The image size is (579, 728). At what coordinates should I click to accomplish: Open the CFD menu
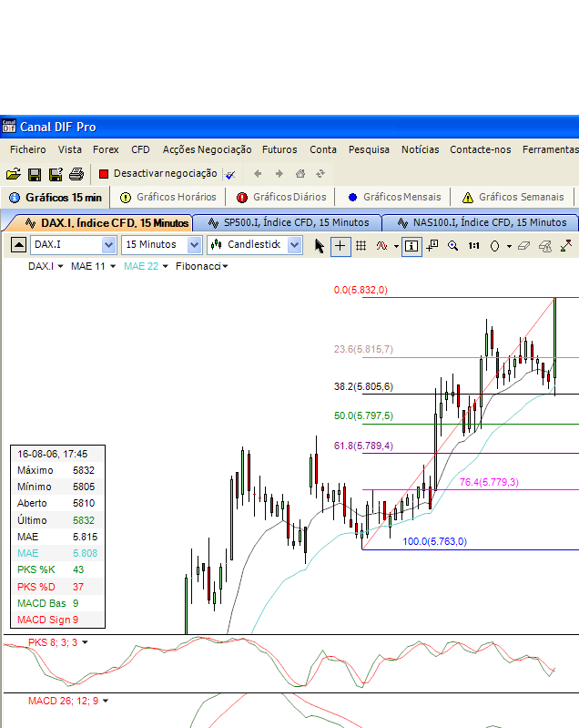(x=140, y=149)
